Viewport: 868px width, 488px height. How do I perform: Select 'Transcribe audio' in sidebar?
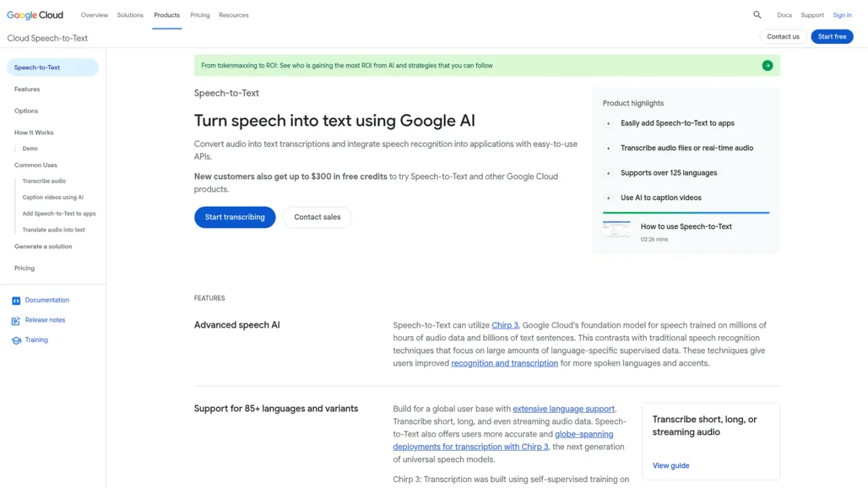click(x=44, y=181)
